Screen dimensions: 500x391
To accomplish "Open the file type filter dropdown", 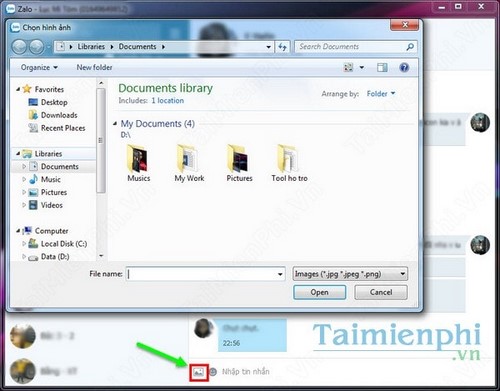I will coord(350,274).
